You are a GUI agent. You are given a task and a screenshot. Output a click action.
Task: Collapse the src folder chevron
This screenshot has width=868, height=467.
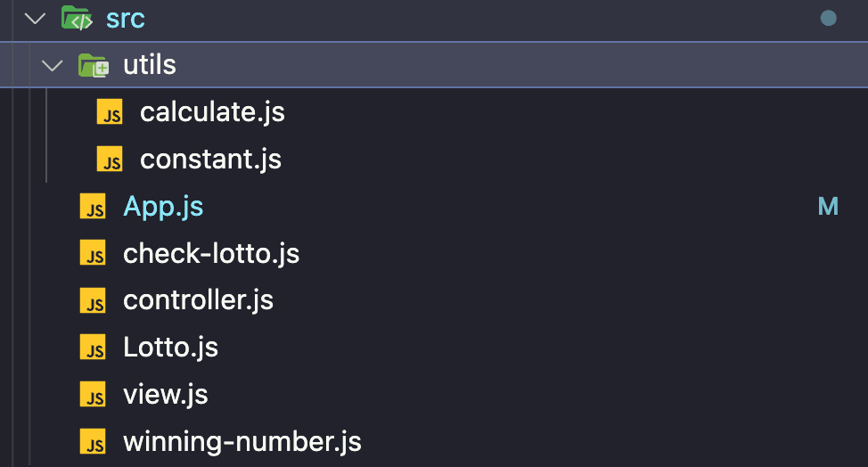[35, 18]
